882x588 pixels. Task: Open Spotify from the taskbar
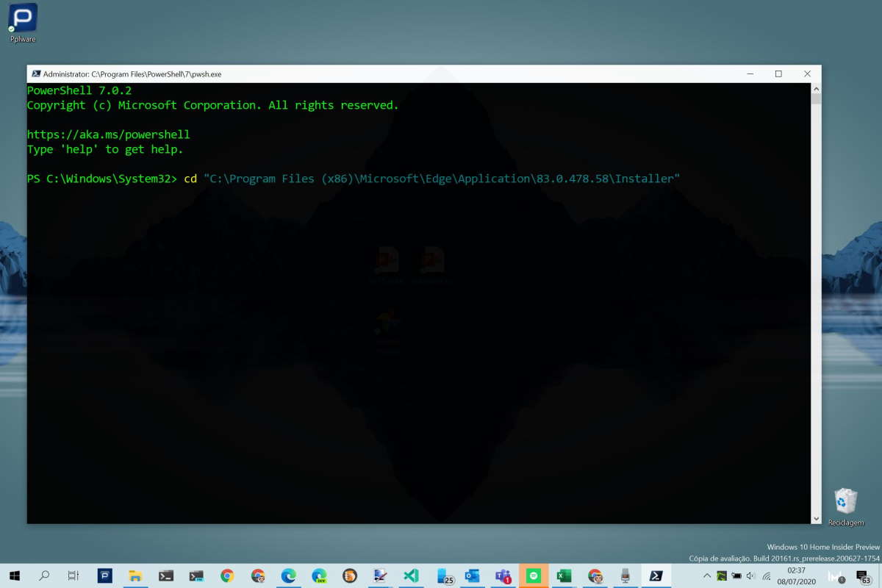click(534, 576)
